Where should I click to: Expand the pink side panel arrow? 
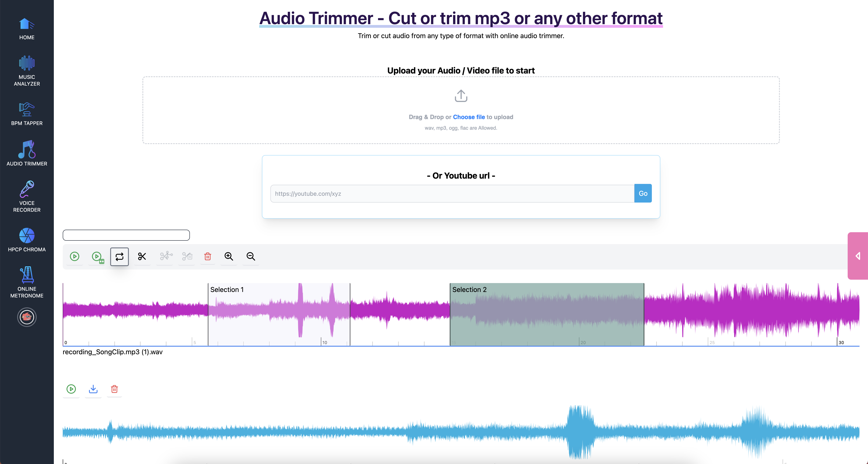pos(858,256)
